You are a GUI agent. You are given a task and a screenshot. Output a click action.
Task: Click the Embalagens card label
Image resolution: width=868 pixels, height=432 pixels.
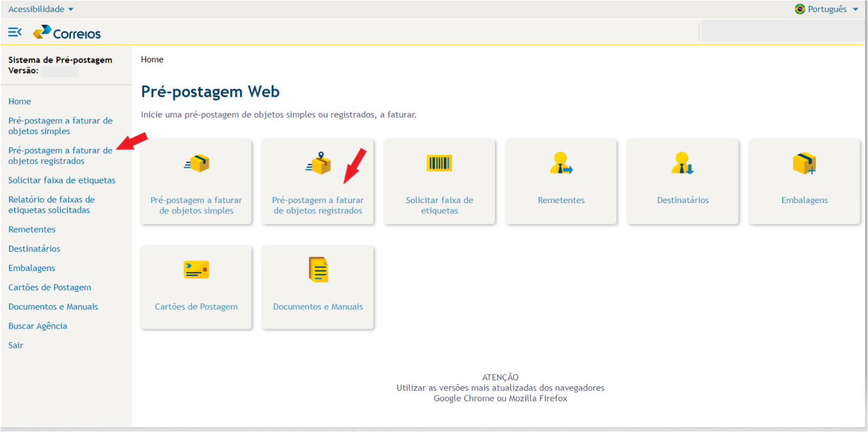[x=804, y=200]
